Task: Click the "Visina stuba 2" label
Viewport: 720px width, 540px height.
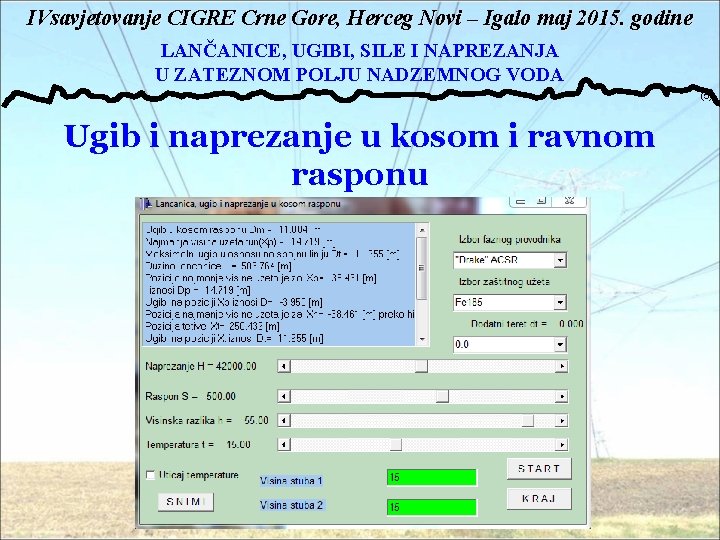Action: 291,505
